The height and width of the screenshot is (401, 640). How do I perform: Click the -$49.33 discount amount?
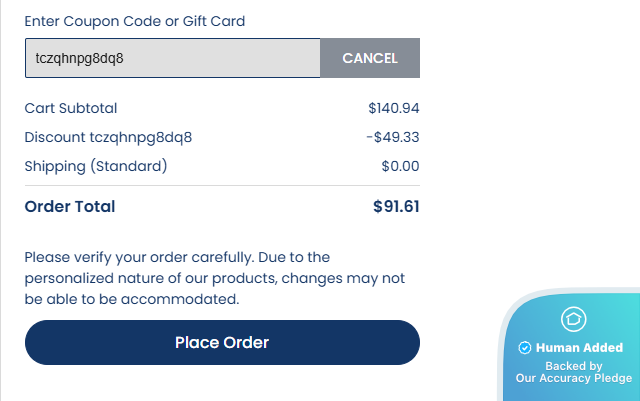[392, 137]
